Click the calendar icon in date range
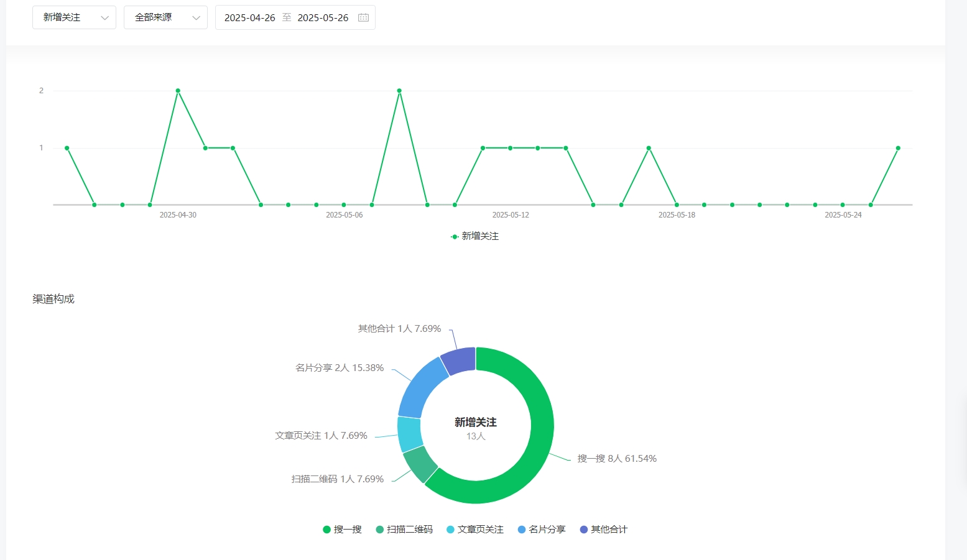 click(x=363, y=17)
